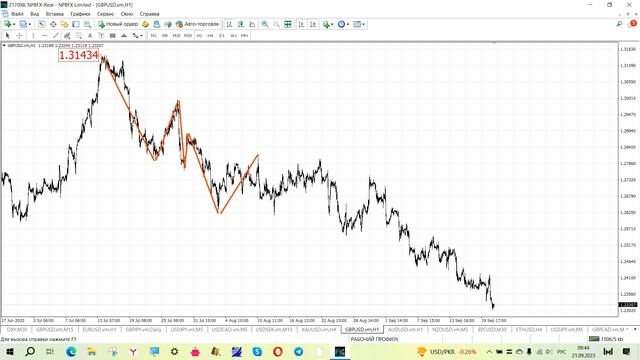Click the 1506/5 kb connection status
This screenshot has height=360, width=640.
(x=606, y=339)
